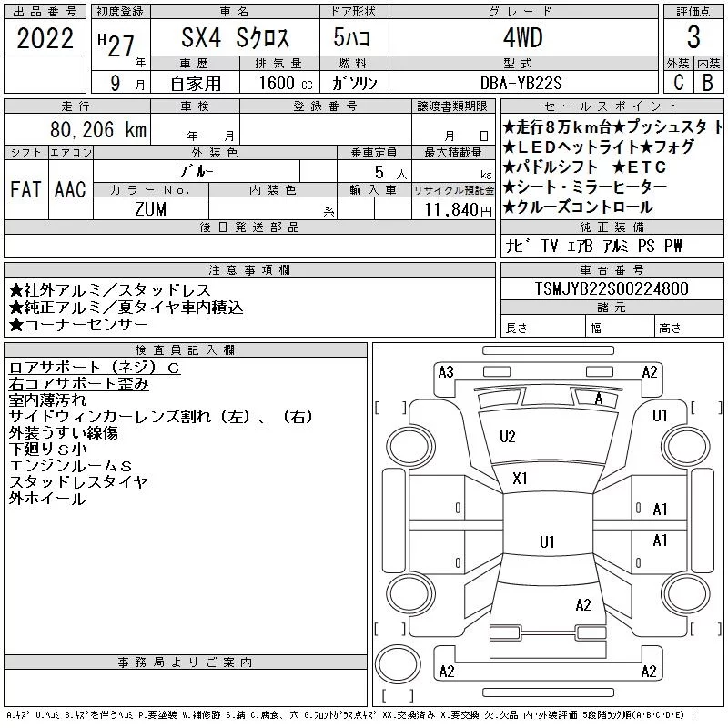The image size is (728, 728).
Task: Click the X1 mark on windshield diagram
Action: pos(520,479)
